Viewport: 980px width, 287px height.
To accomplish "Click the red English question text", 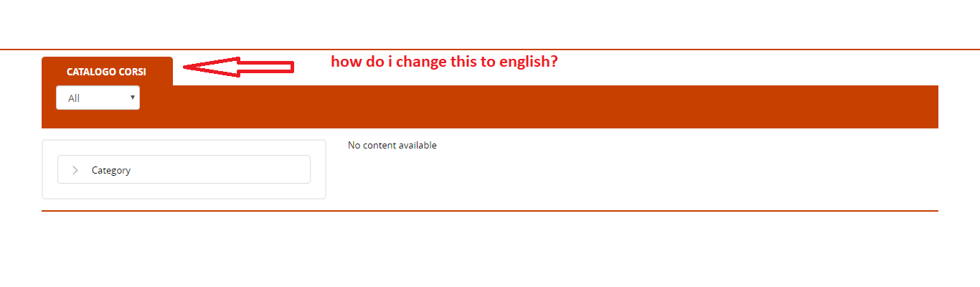I will pos(444,62).
